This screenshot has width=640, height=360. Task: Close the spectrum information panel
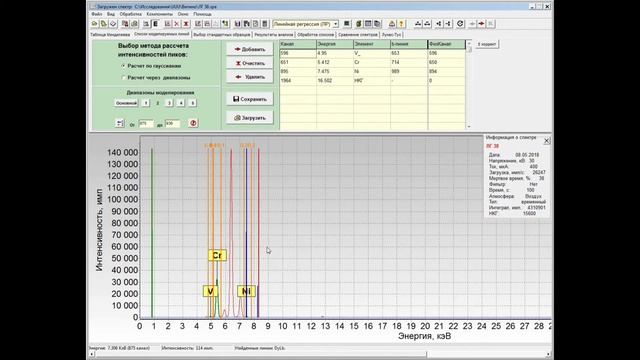547,141
